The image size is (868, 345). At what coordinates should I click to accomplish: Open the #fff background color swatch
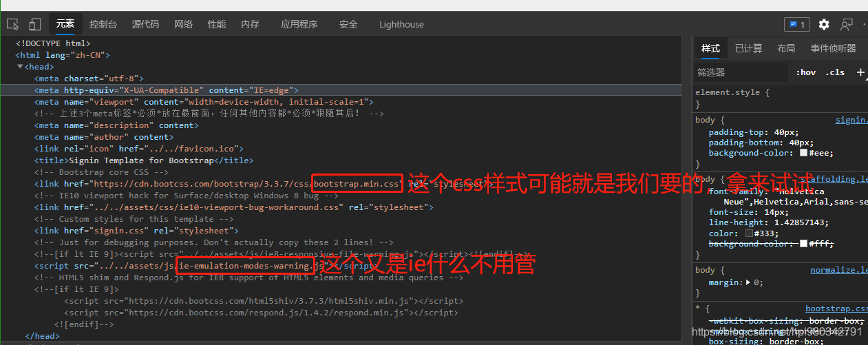803,244
